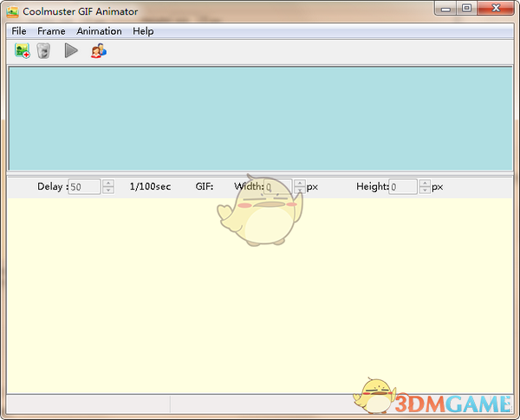520x420 pixels.
Task: Click the users feedback toolbar icon
Action: pos(99,51)
